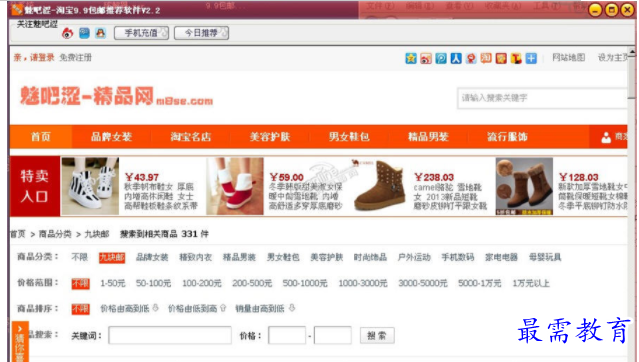Viewport: 639px width, 362px height.
Task: Share to Sina Weibo icon in page header
Action: [x=426, y=58]
